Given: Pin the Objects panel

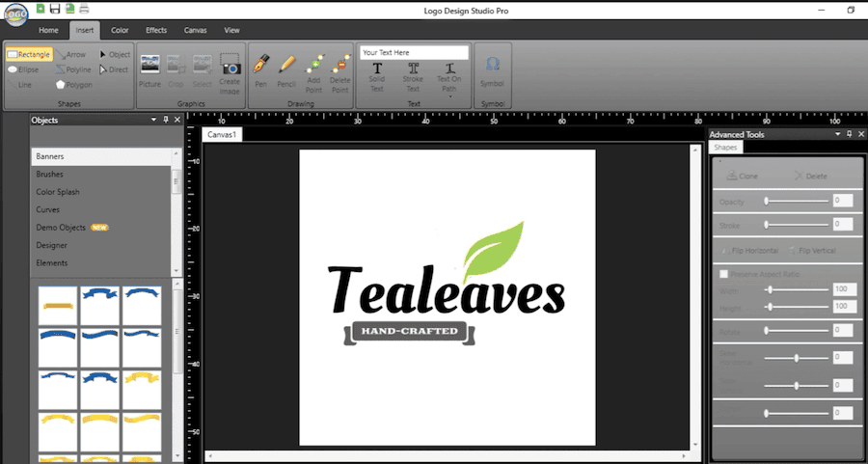Looking at the screenshot, I should click(165, 121).
